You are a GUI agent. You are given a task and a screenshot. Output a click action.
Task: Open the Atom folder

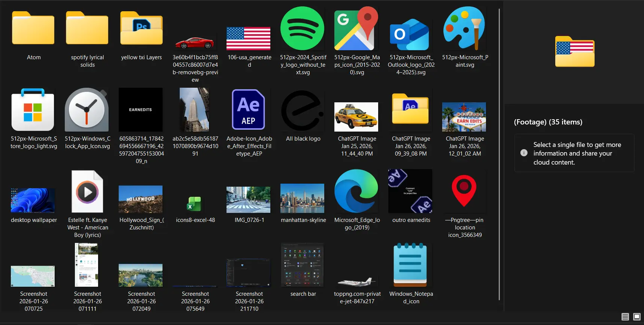pyautogui.click(x=33, y=29)
